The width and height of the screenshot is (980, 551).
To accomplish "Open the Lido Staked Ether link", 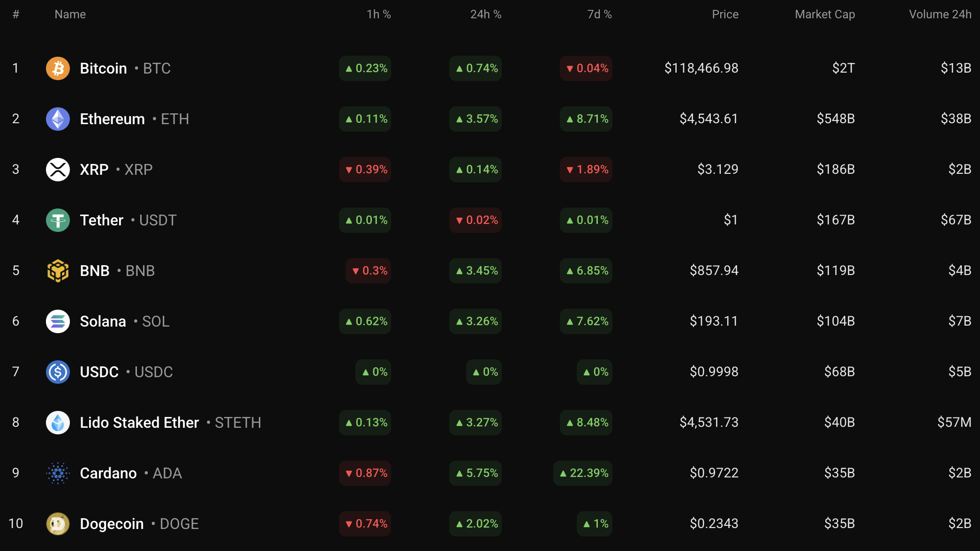I will click(139, 423).
